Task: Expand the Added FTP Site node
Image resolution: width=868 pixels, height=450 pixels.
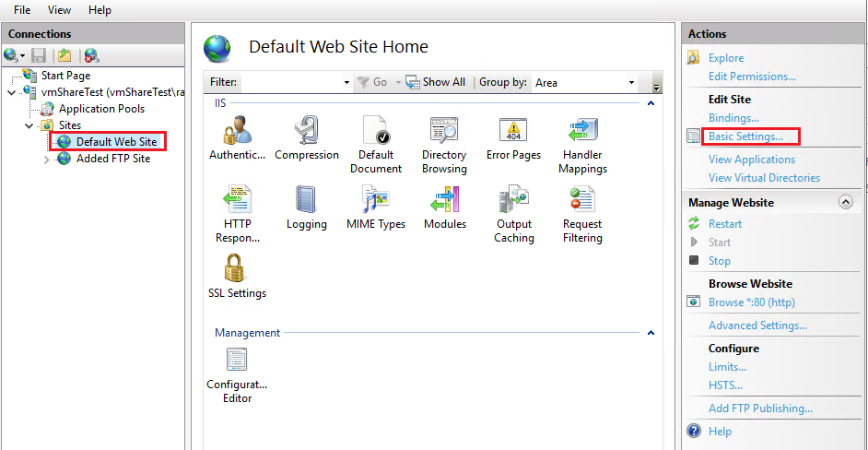Action: (x=47, y=160)
